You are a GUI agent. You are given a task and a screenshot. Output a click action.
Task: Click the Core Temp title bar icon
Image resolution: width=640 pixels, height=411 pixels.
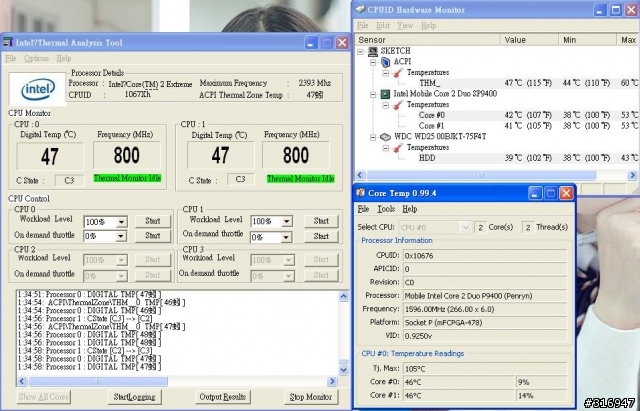click(x=360, y=193)
